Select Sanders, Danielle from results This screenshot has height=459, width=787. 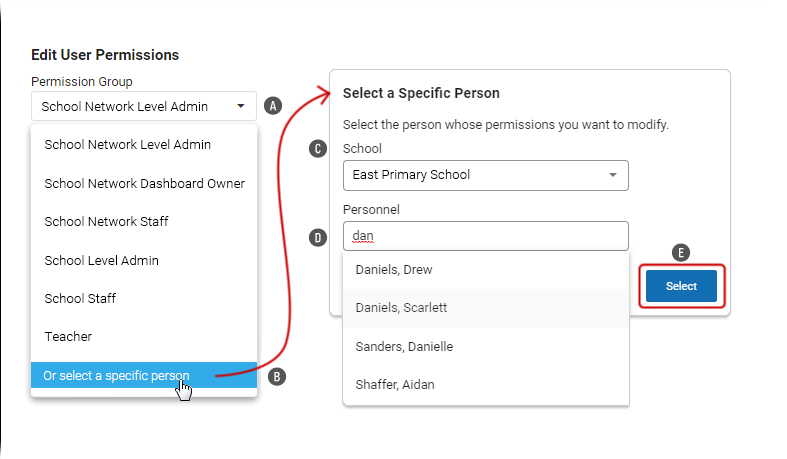click(x=485, y=347)
